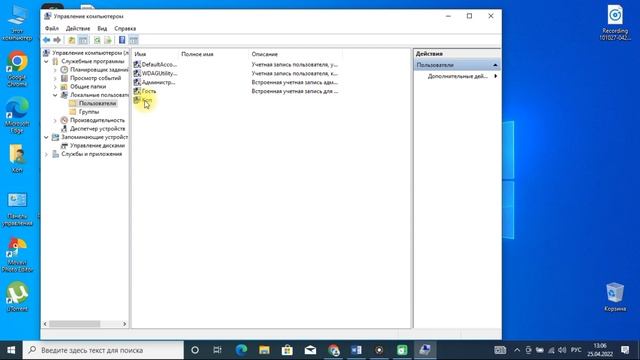640x360 pixels.
Task: Expand the Общие папки tree node
Action: pyautogui.click(x=55, y=87)
